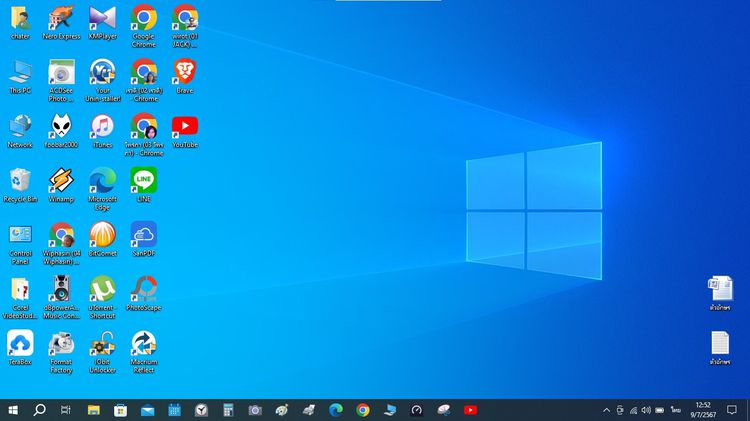Launch TeraBox from the desktop
Screen dimensions: 750x421
pyautogui.click(x=20, y=348)
